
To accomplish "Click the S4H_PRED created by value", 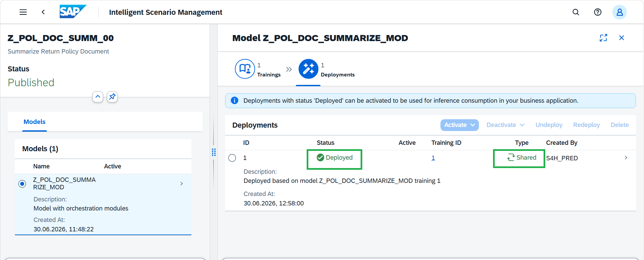I will [x=562, y=158].
